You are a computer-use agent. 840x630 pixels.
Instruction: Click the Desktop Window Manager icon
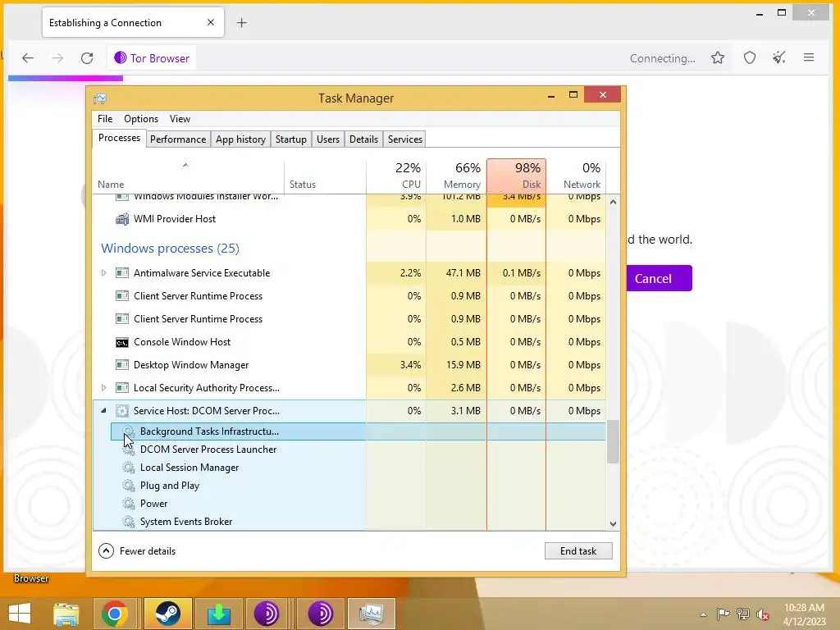pos(122,365)
